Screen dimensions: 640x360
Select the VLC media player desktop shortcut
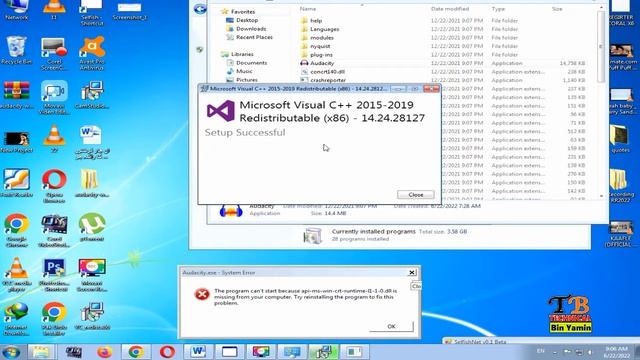click(17, 275)
